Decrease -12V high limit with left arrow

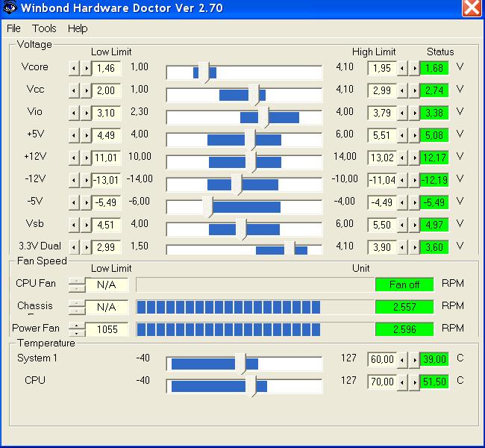[x=402, y=180]
